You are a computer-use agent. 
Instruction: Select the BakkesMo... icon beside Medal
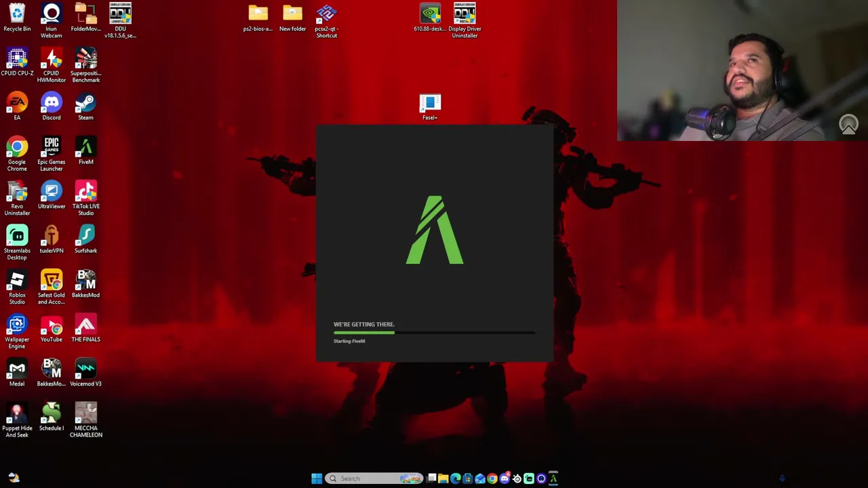52,373
